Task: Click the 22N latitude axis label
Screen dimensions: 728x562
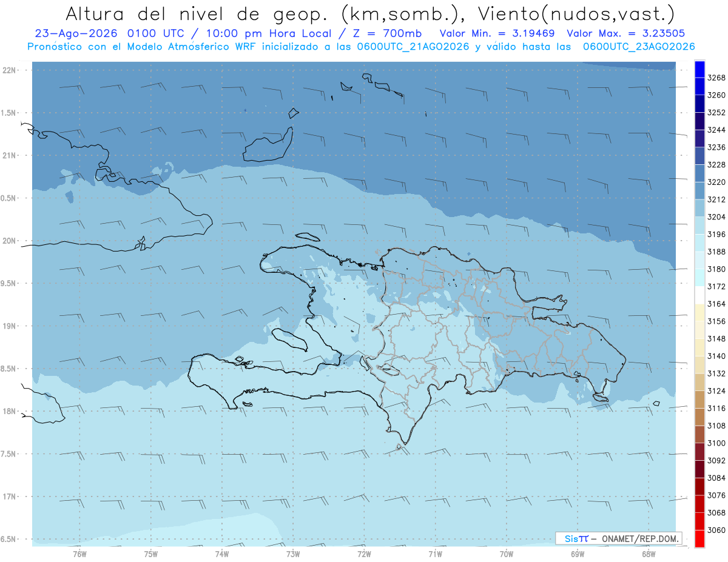Action: (10, 70)
